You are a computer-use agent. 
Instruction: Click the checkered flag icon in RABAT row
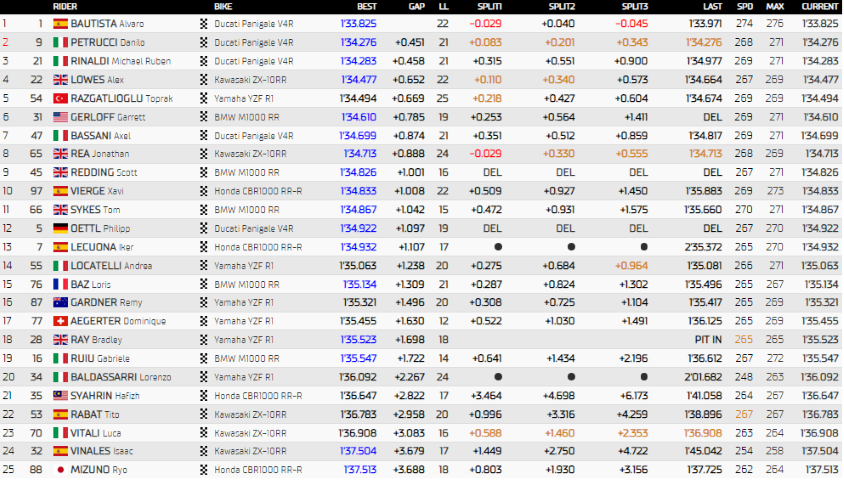pos(203,414)
